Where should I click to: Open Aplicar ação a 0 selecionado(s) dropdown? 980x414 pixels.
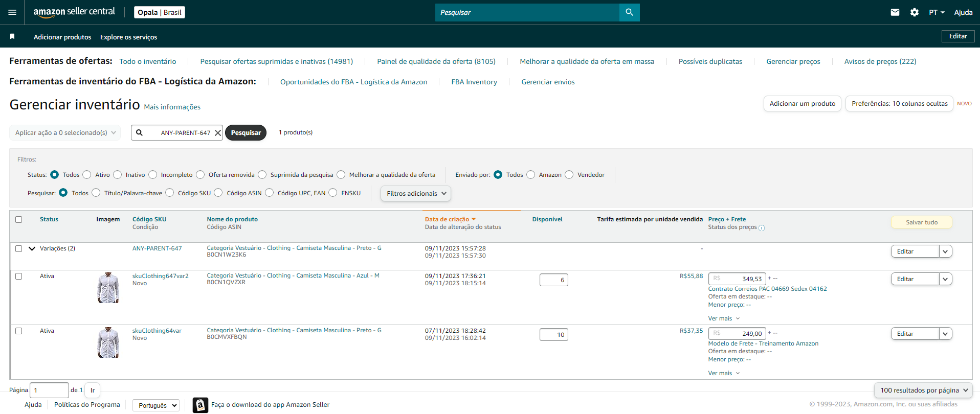pyautogui.click(x=65, y=132)
